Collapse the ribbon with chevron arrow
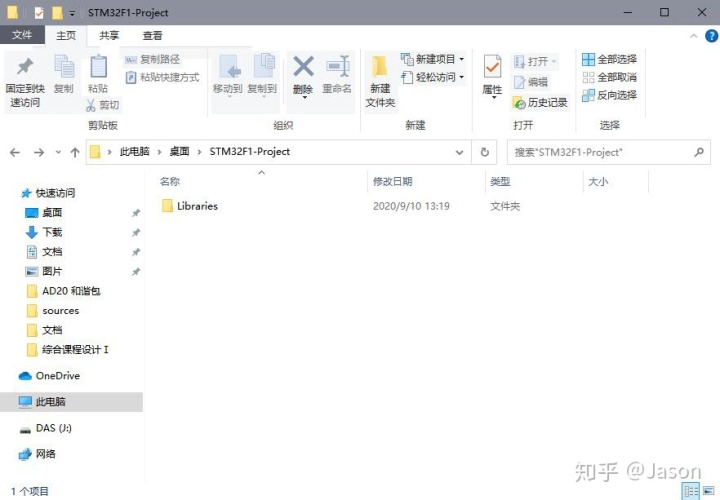Screen dimensions: 720x500 694,35
